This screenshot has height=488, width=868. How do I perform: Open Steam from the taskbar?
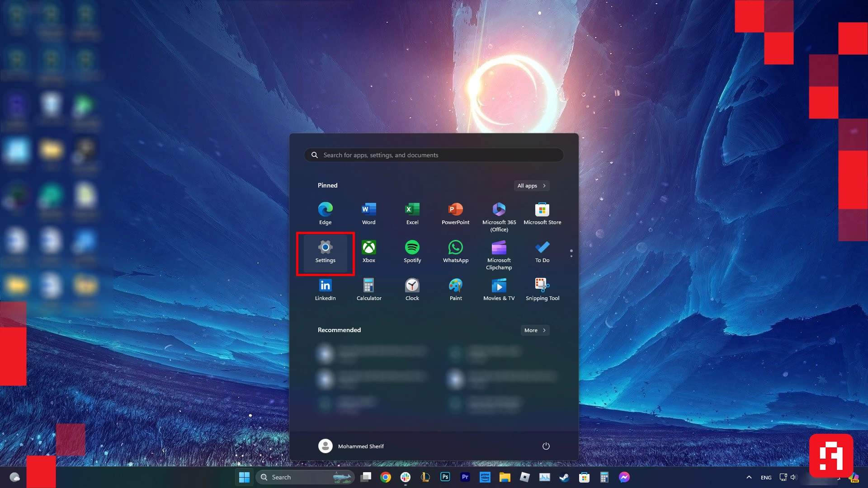coord(565,477)
